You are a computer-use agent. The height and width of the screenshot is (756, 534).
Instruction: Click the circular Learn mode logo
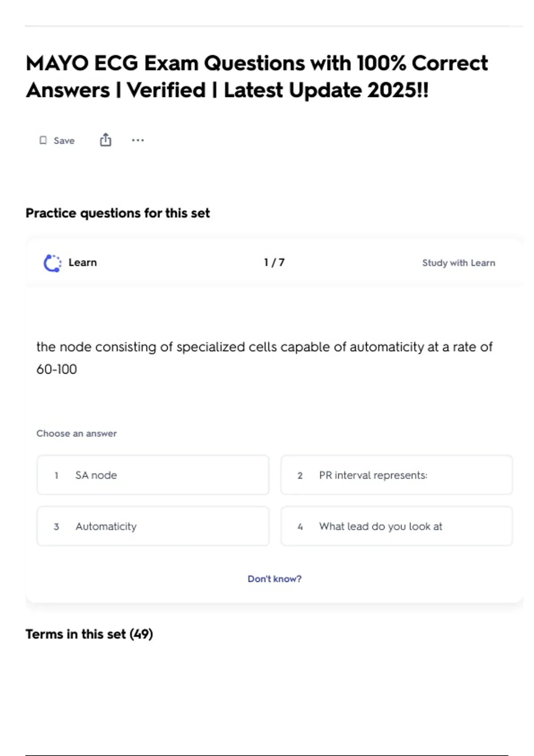(x=53, y=263)
